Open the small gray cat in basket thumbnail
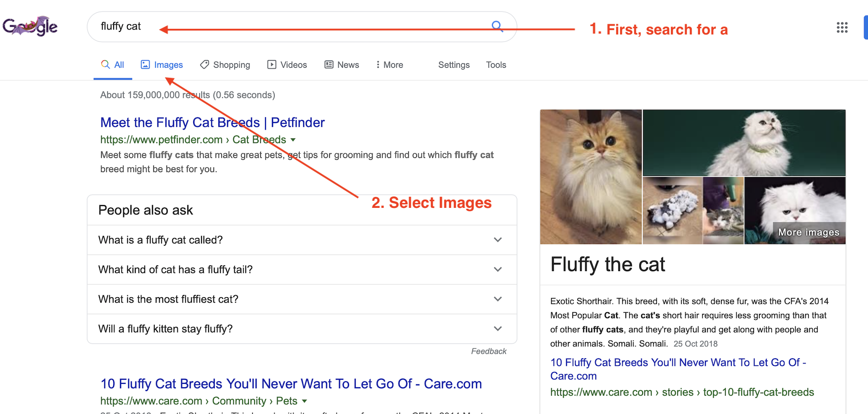Screen dimensions: 868x414 (x=723, y=211)
